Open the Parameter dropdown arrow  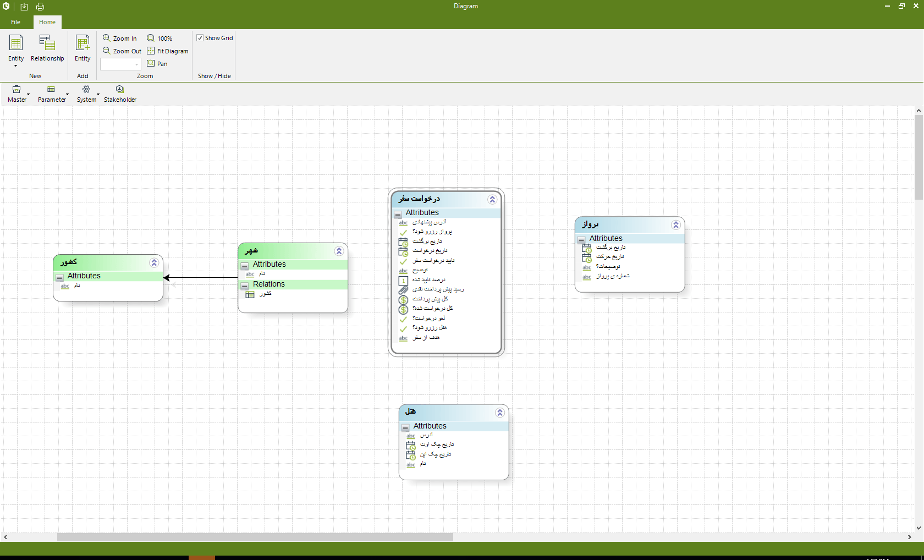[68, 94]
